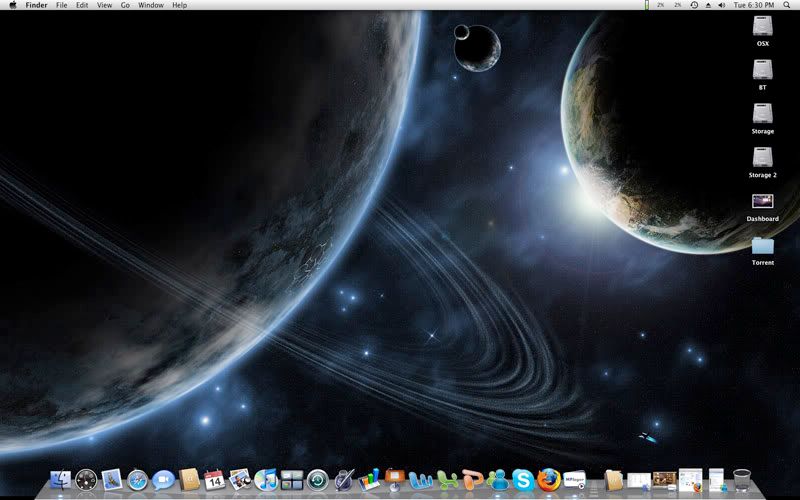Select the Storage 2 drive icon

pyautogui.click(x=763, y=158)
